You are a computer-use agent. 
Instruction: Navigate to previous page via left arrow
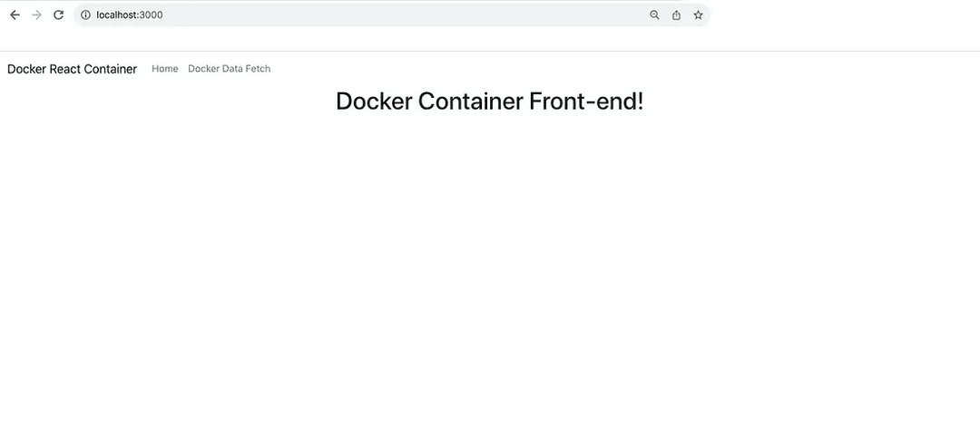point(15,15)
